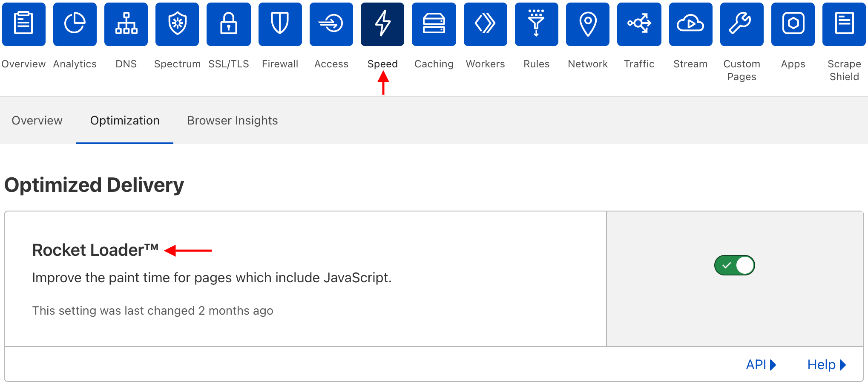Select the DNS network tree icon
This screenshot has width=868, height=385.
(x=126, y=24)
